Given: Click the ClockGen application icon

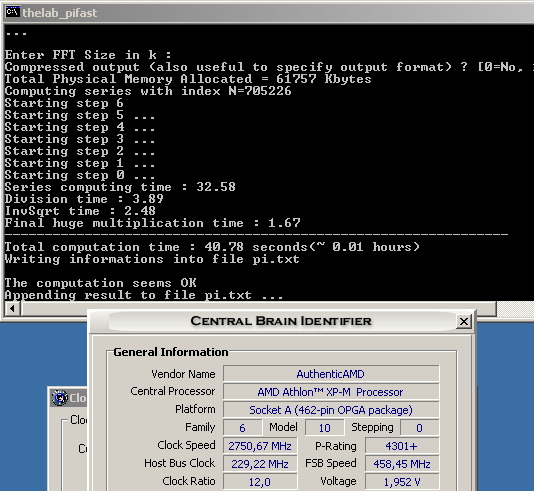Looking at the screenshot, I should coord(60,397).
